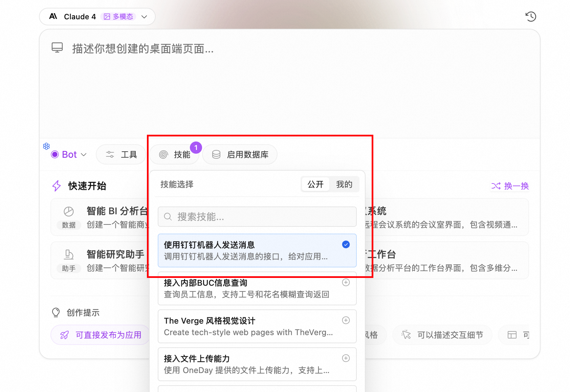The height and width of the screenshot is (392, 570).
Task: Click the sliders icon in 工具
Action: 110,154
